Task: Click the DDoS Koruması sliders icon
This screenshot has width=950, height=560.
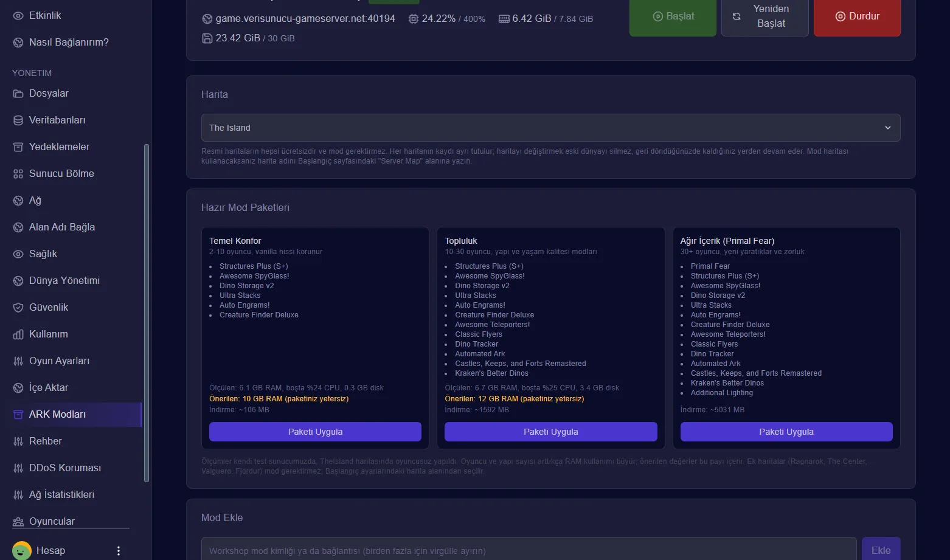Action: tap(18, 468)
